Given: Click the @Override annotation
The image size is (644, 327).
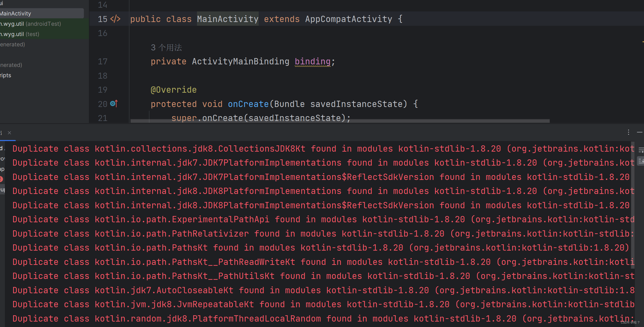Looking at the screenshot, I should (174, 90).
